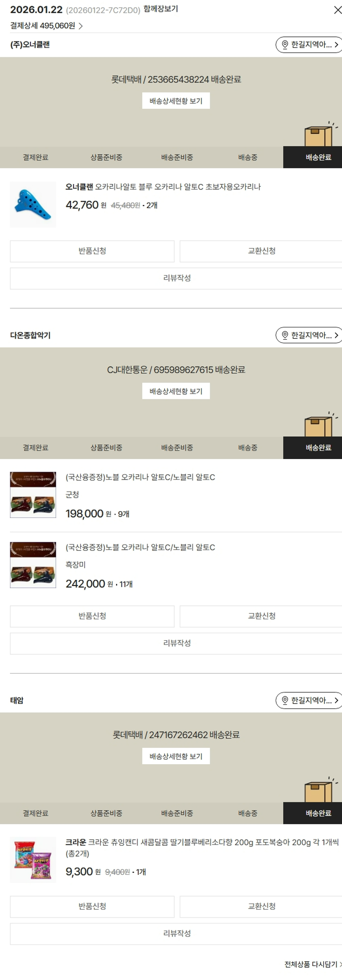
Task: Open location pill in 태암 section
Action: click(309, 700)
